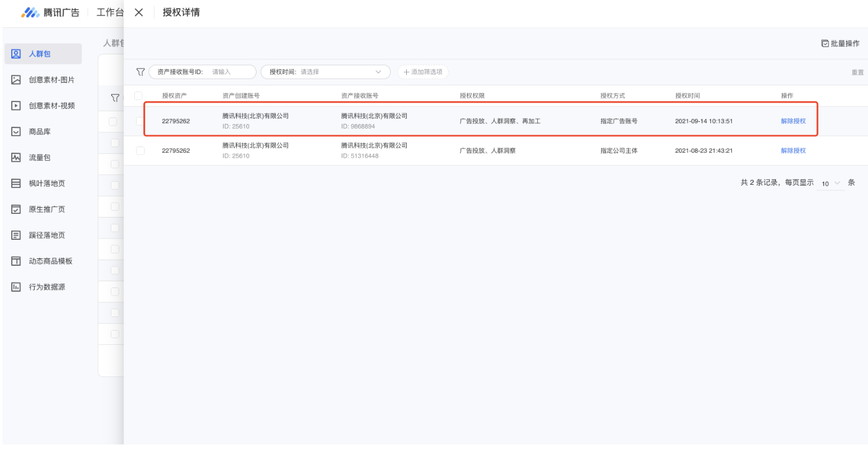This screenshot has height=450, width=868.
Task: Expand the page size selector showing 10
Action: [830, 184]
